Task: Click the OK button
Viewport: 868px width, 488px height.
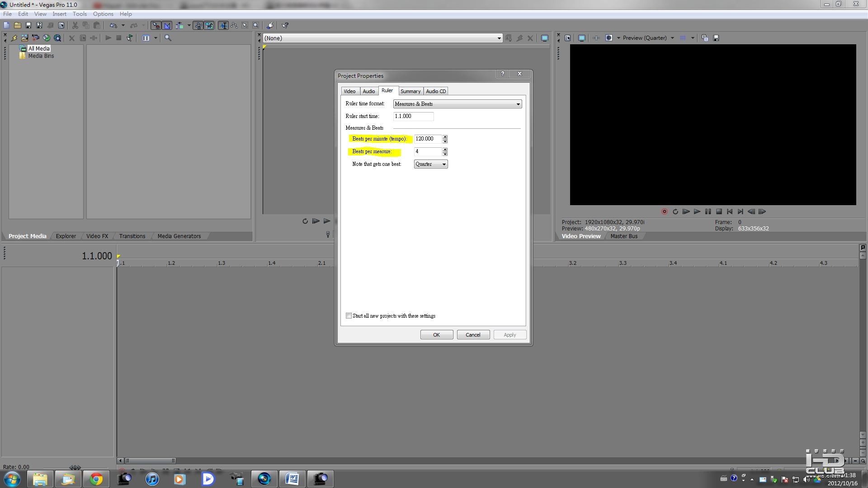Action: pyautogui.click(x=436, y=335)
